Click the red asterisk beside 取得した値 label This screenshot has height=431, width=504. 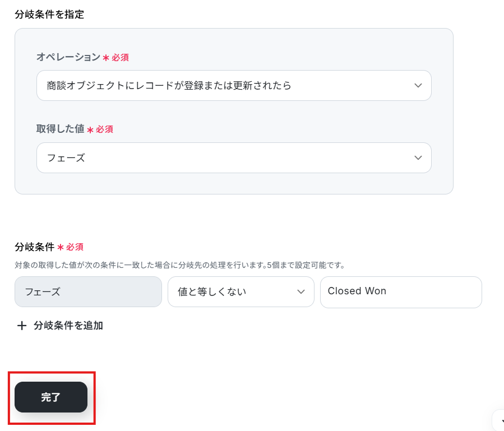[90, 129]
